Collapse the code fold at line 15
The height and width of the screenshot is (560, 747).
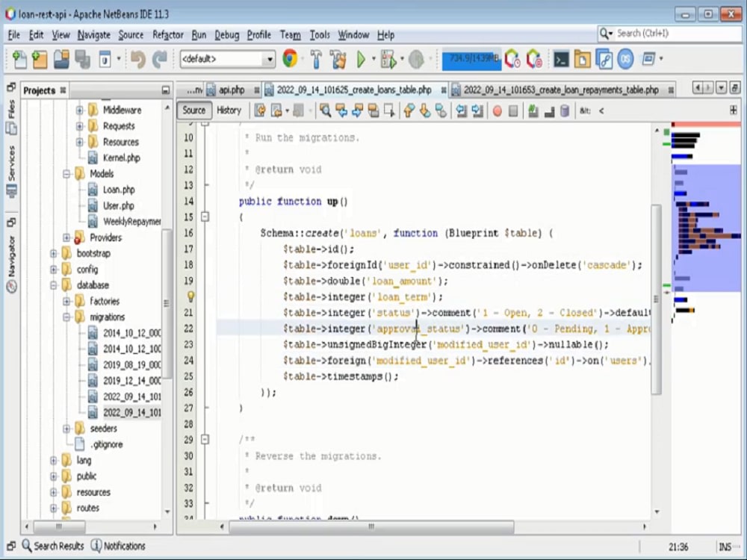coord(205,217)
